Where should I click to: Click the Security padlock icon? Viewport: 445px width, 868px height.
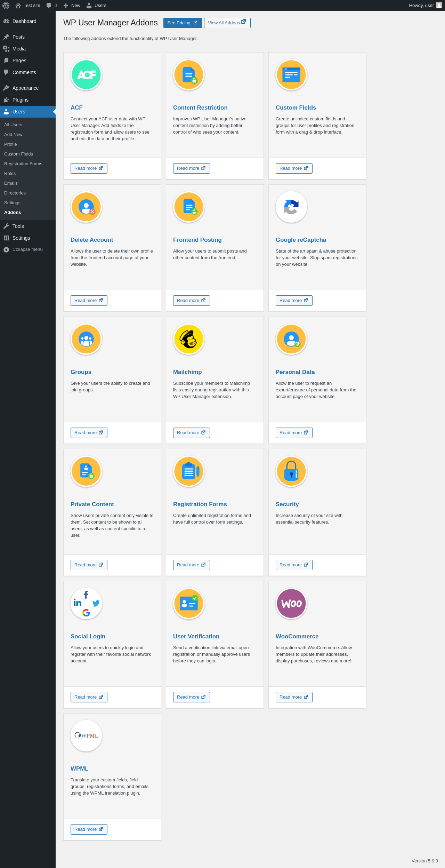tap(291, 471)
